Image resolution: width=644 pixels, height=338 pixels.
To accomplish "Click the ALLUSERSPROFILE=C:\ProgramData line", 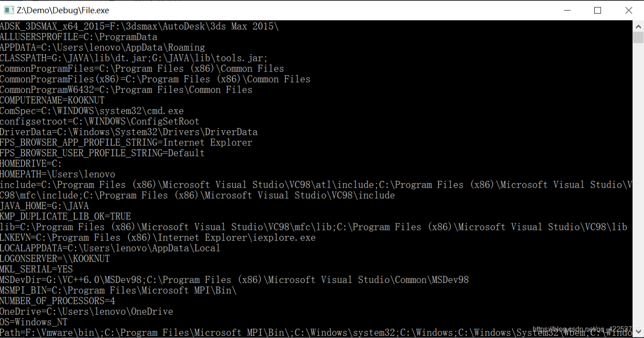I will pos(78,37).
